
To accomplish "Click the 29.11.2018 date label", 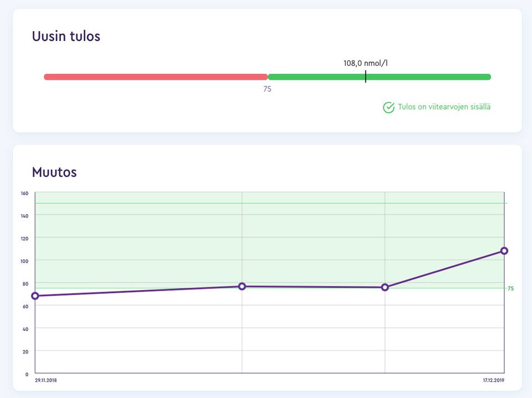I will [46, 380].
